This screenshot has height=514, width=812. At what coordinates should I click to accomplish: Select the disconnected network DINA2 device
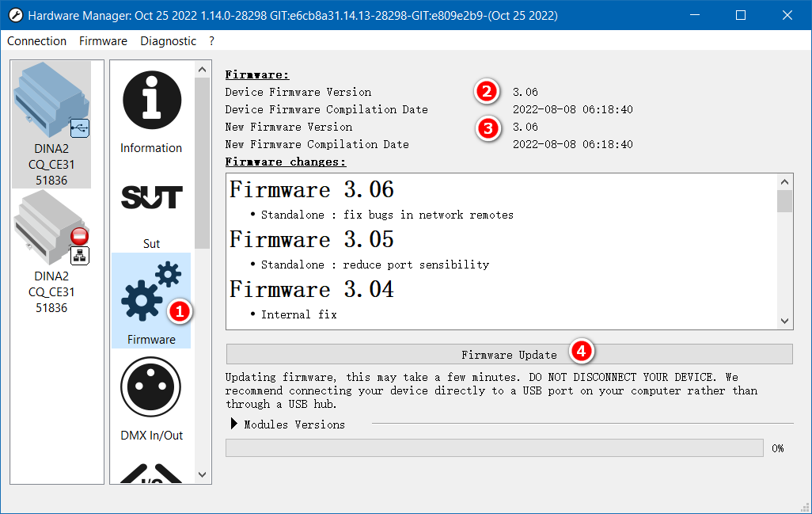click(x=51, y=253)
